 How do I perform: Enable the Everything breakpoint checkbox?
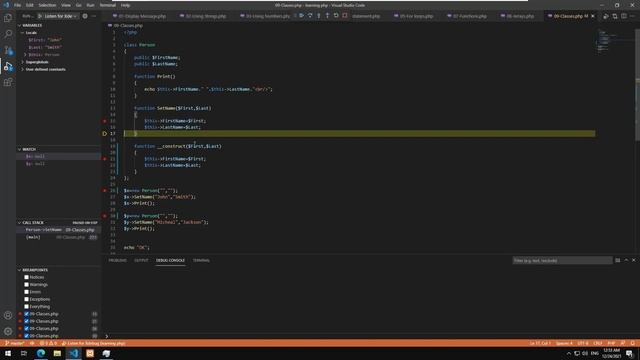point(27,307)
